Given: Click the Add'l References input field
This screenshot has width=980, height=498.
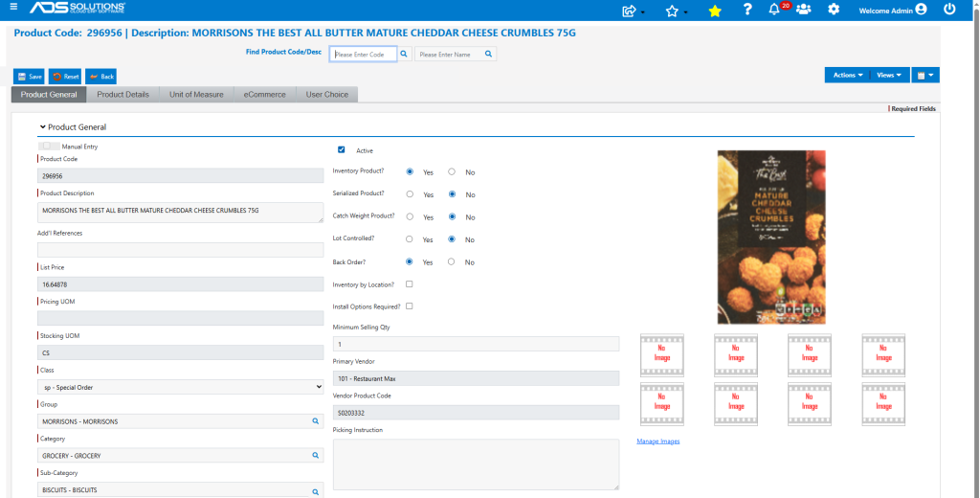Looking at the screenshot, I should 181,250.
